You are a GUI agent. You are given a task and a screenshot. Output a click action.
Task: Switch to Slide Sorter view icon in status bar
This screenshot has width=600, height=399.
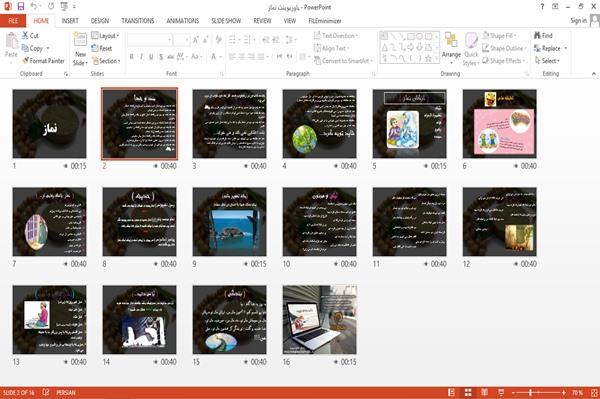(x=468, y=392)
